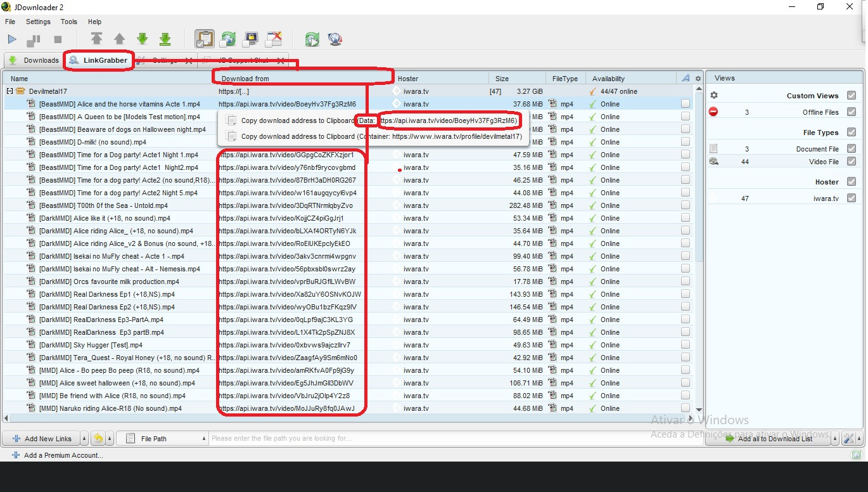Choose Copy download address to Clipboard (Data)
868x492 pixels.
click(373, 120)
